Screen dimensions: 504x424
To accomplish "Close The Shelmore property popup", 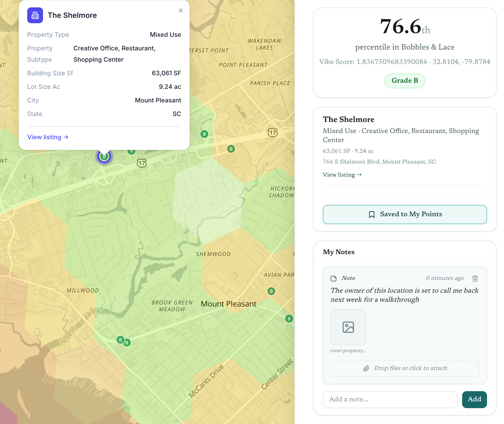I will 181,10.
